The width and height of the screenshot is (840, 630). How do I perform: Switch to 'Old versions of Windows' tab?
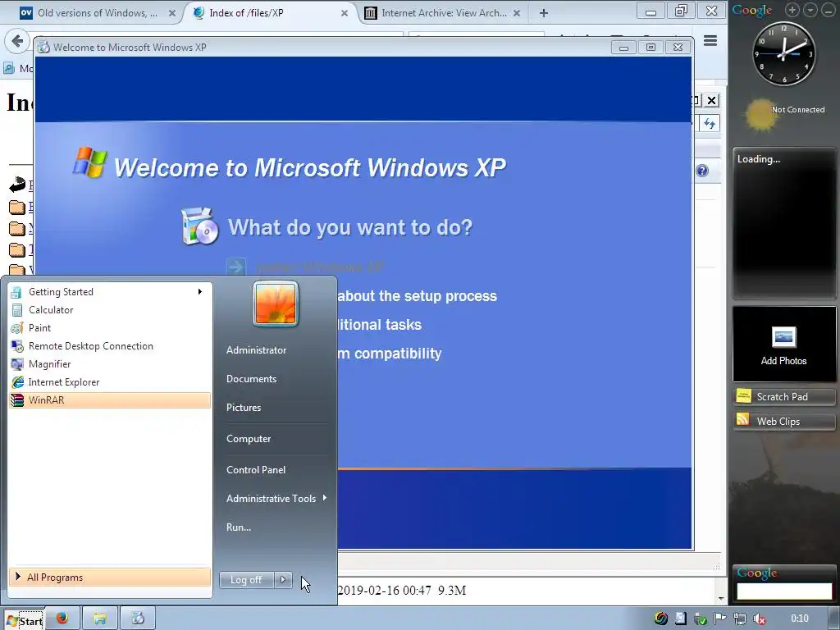[98, 13]
